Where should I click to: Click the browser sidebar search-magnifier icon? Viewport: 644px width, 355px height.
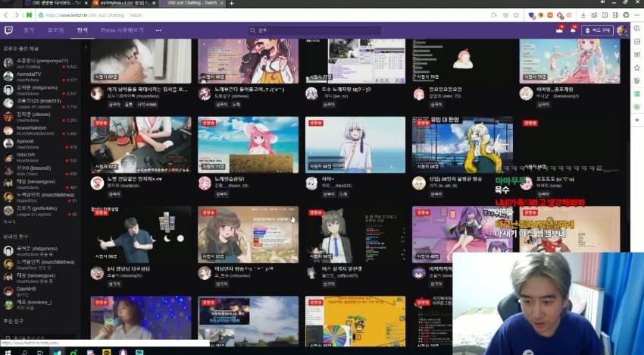pos(637,28)
